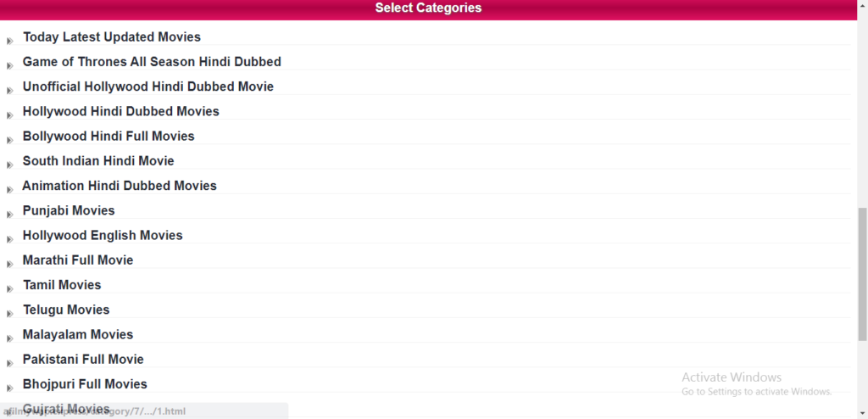The width and height of the screenshot is (868, 419).
Task: Click the arrow bullet next to Bhojpuri Full Movies
Action: [9, 388]
